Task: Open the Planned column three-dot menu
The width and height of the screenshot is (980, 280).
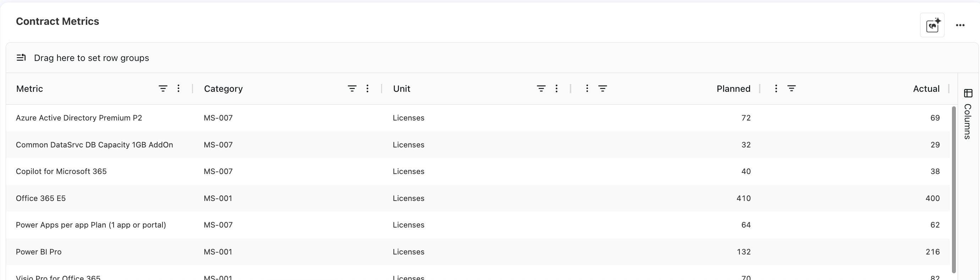Action: 587,89
